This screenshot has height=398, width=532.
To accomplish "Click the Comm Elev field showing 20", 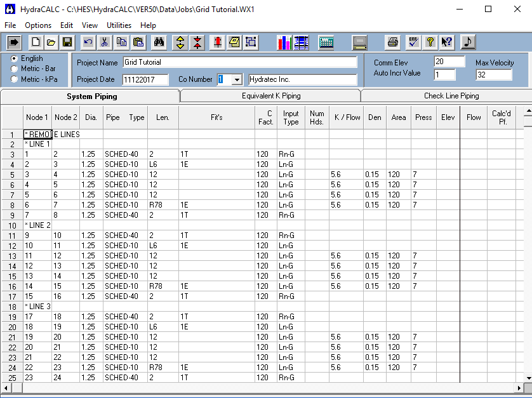I will click(449, 62).
